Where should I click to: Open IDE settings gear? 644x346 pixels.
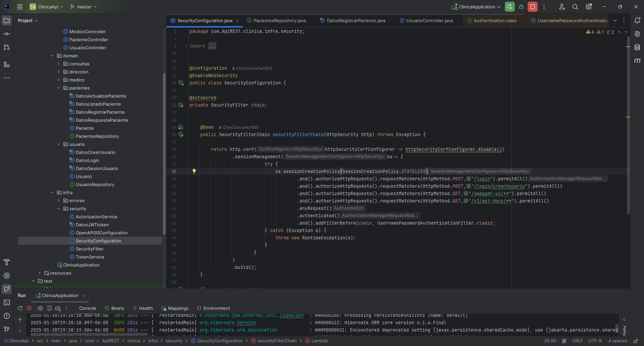click(589, 7)
